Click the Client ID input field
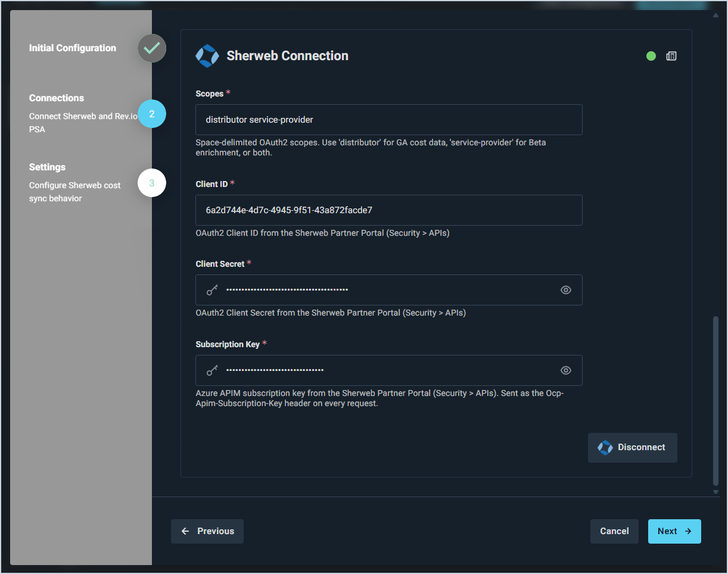728x574 pixels. click(x=389, y=210)
